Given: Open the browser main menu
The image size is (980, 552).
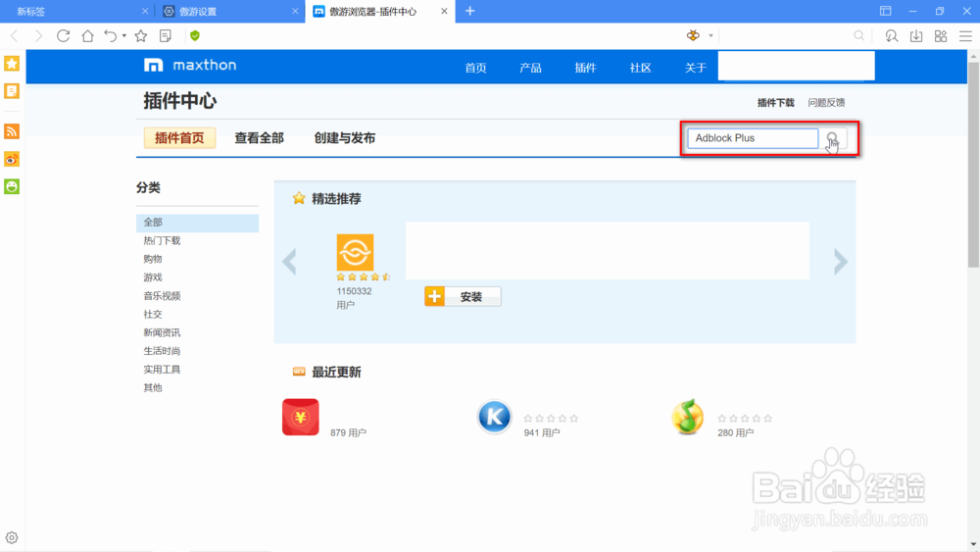Looking at the screenshot, I should [965, 35].
